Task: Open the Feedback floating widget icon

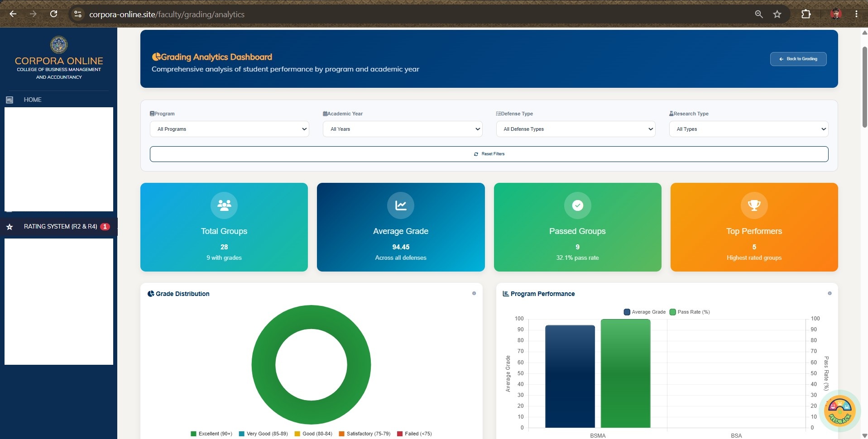Action: (x=840, y=411)
